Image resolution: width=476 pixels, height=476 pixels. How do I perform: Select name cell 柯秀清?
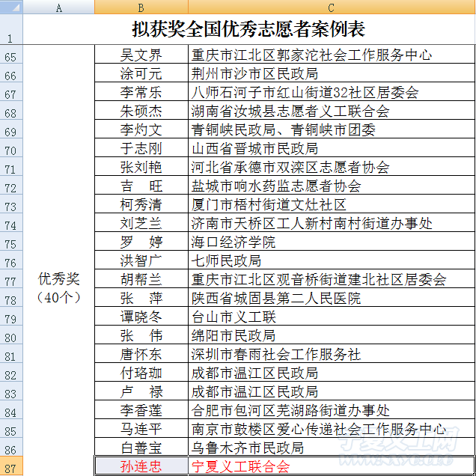[x=141, y=204]
